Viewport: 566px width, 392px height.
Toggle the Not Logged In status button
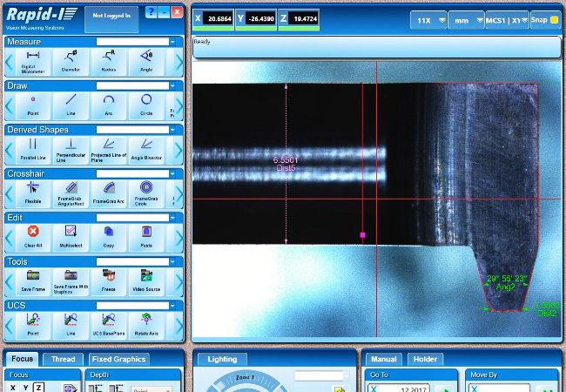tap(110, 15)
